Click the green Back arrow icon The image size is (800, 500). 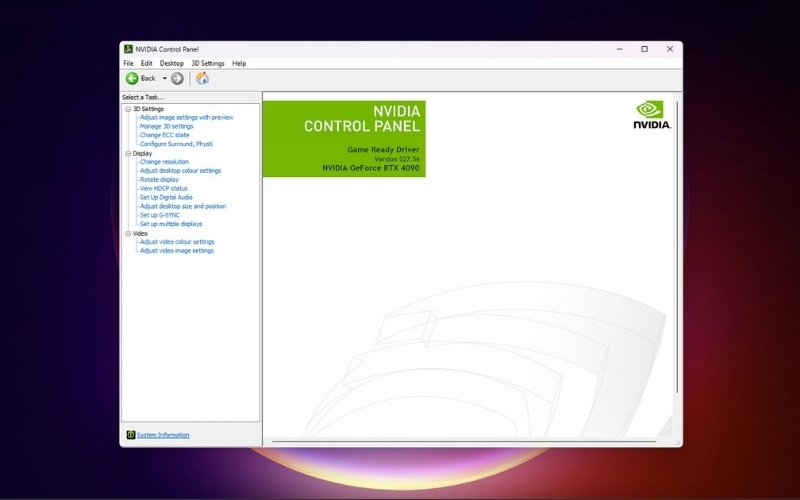(x=132, y=78)
